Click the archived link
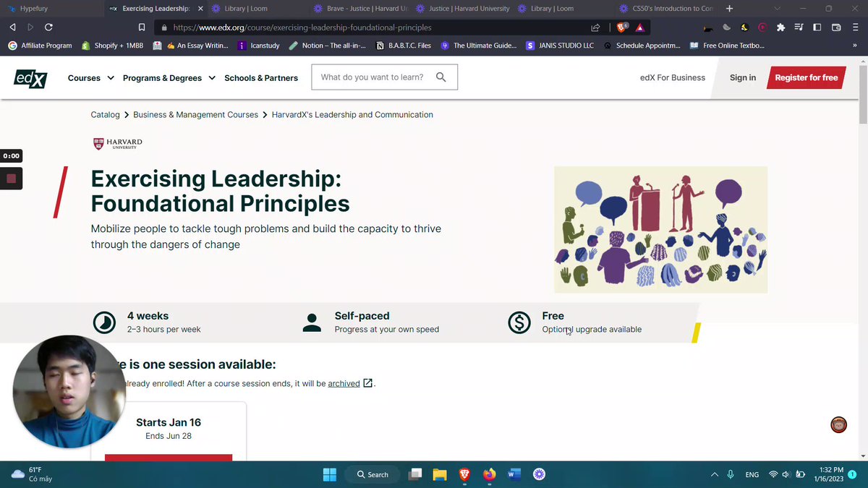The height and width of the screenshot is (488, 868). coord(344,383)
